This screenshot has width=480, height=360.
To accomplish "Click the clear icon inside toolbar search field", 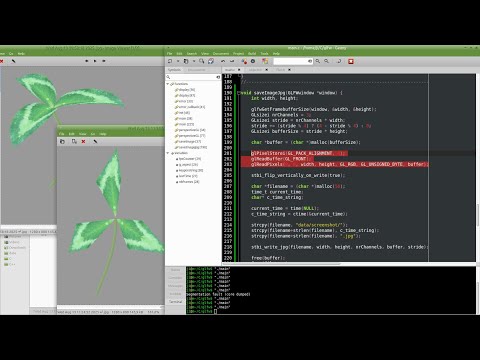I will point(310,61).
